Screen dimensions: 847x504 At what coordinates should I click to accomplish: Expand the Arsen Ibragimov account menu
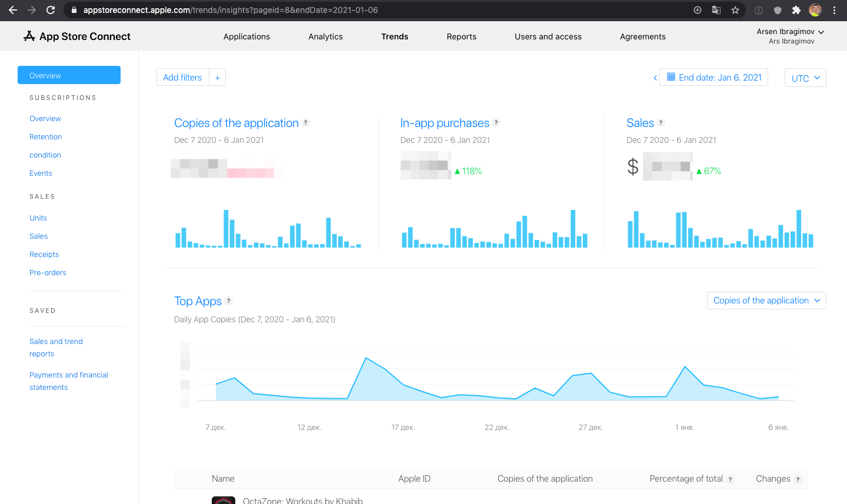791,36
